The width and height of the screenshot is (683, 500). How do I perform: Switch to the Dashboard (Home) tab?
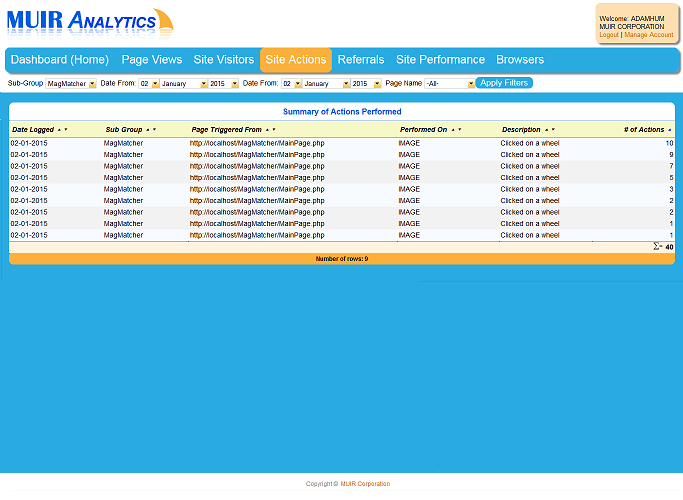(x=59, y=60)
